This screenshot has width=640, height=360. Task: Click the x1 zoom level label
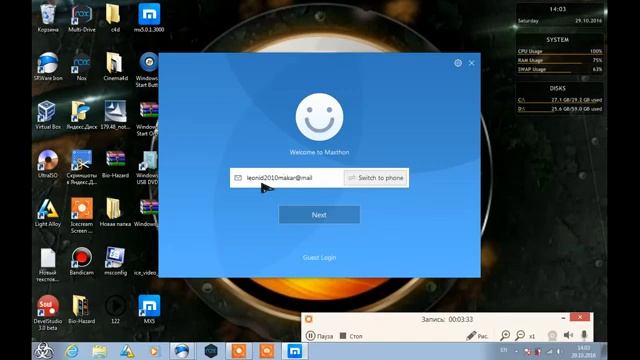[532, 336]
